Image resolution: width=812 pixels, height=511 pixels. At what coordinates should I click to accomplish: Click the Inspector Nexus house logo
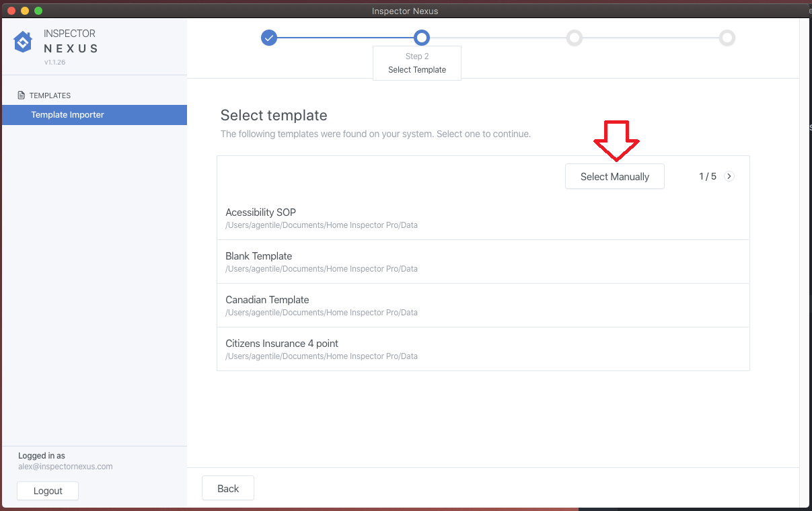tap(23, 42)
